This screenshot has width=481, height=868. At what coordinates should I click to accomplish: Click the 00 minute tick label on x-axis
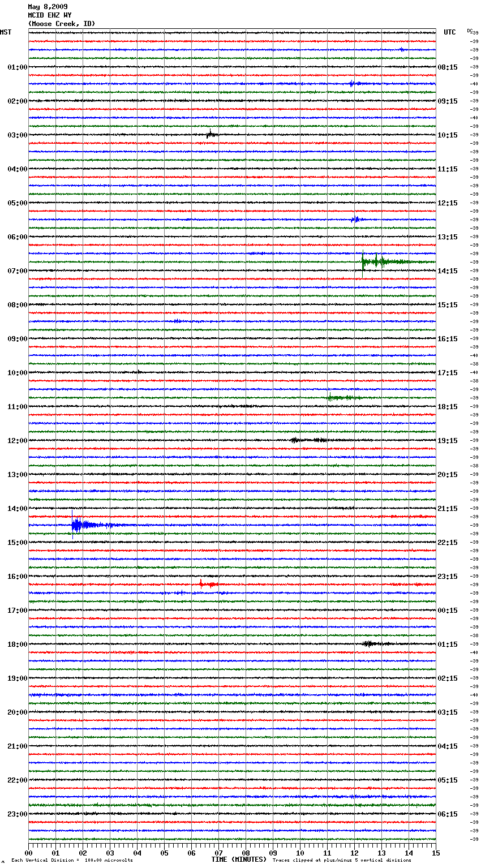pos(28,853)
